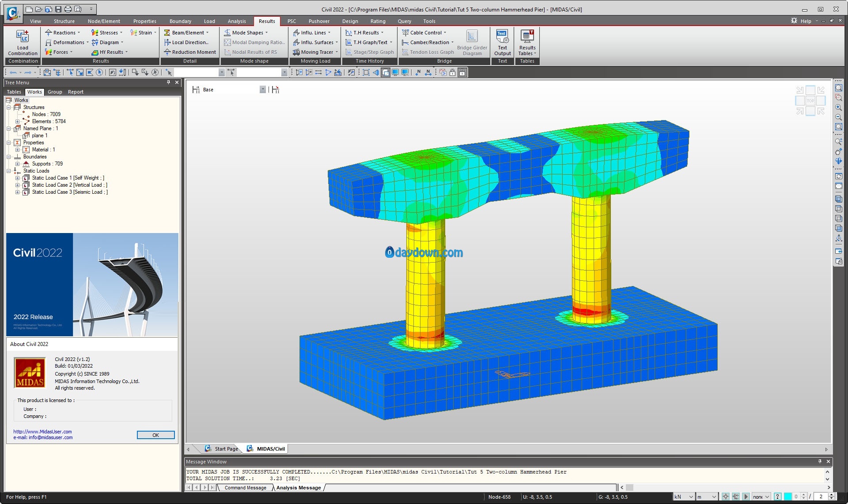
Task: Click the Save icon in the quick access bar
Action: (x=58, y=9)
